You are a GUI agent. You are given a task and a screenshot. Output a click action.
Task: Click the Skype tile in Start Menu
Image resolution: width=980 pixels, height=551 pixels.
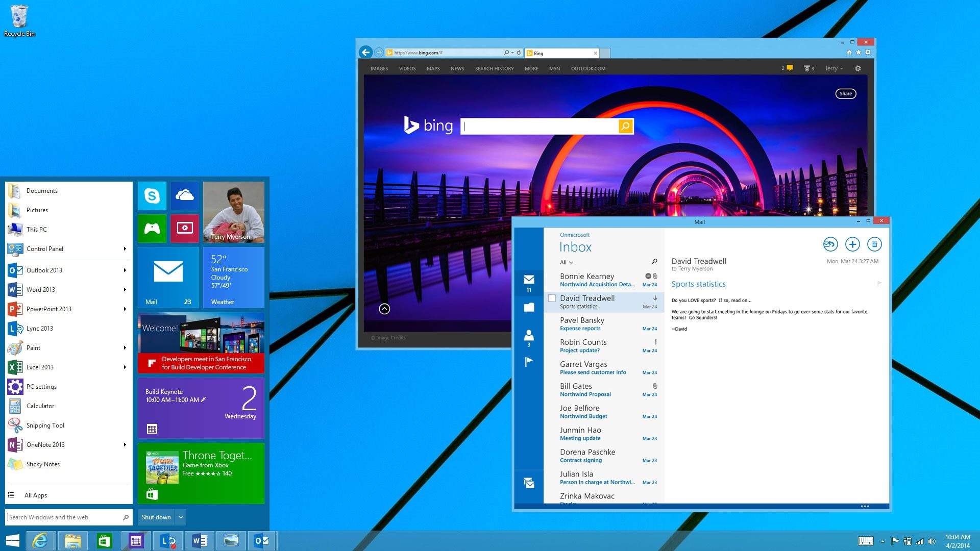pyautogui.click(x=152, y=197)
